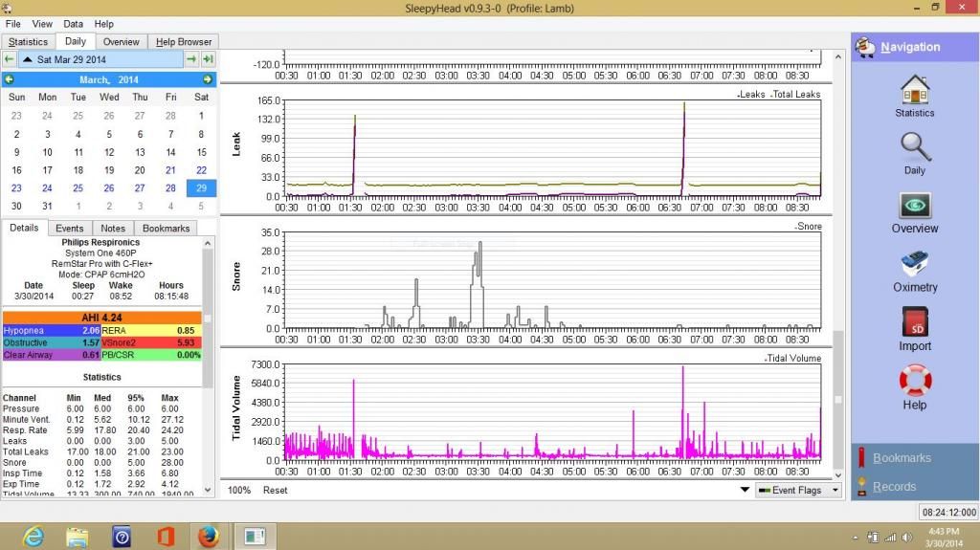Open the Notes tab
The image size is (980, 550).
[x=113, y=228]
